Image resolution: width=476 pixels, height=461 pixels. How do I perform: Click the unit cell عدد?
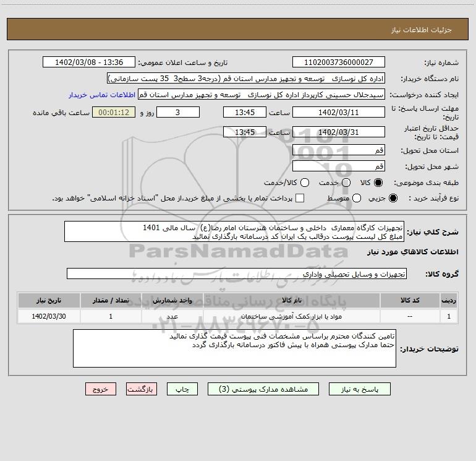(172, 316)
